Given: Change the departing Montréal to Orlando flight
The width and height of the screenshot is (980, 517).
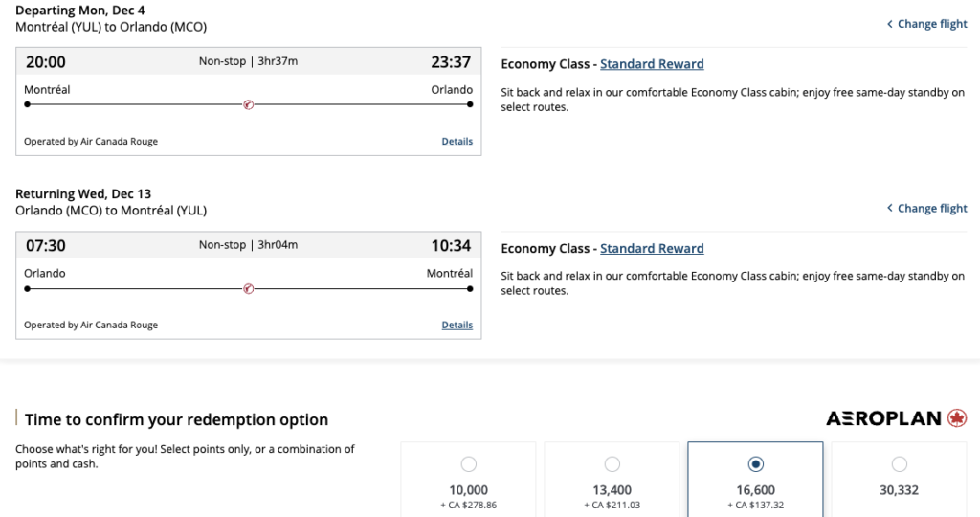Looking at the screenshot, I should point(931,24).
